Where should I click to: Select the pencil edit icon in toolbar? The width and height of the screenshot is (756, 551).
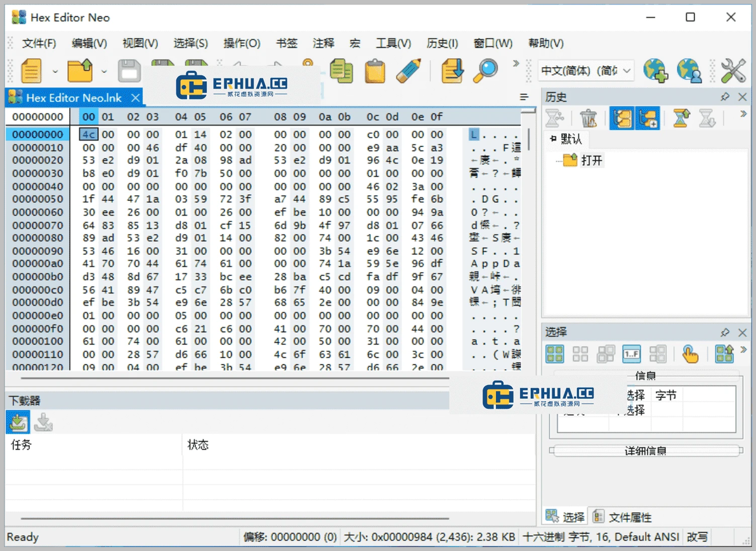tap(409, 71)
